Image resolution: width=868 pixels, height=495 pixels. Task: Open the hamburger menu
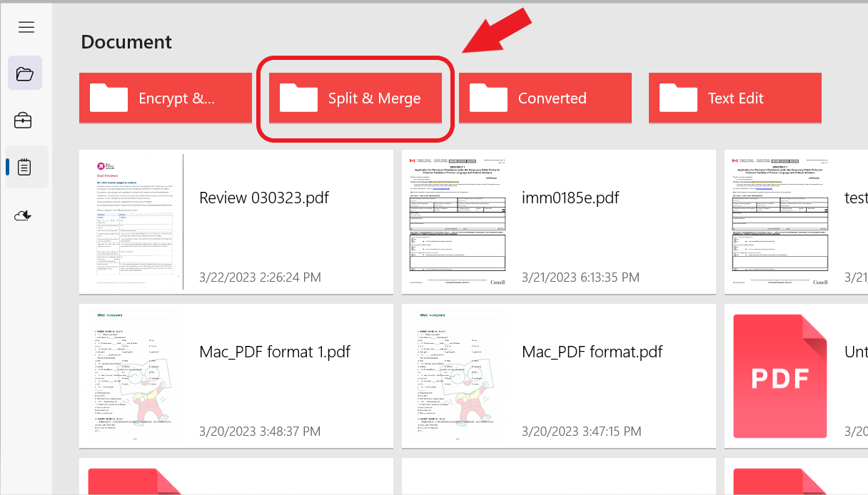(26, 28)
